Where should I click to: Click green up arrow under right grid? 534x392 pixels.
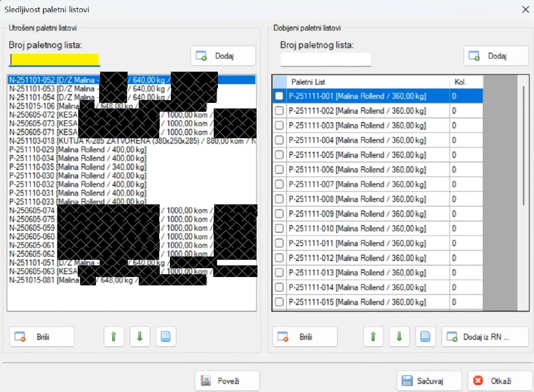click(x=373, y=337)
